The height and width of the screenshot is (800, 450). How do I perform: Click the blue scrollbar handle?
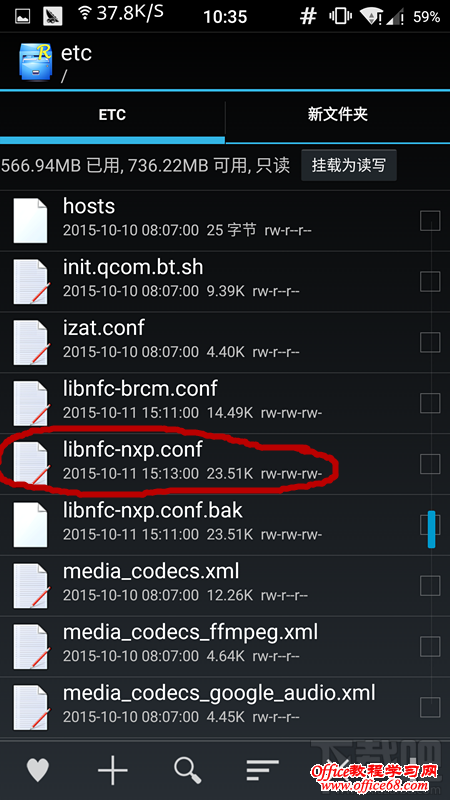(x=431, y=529)
